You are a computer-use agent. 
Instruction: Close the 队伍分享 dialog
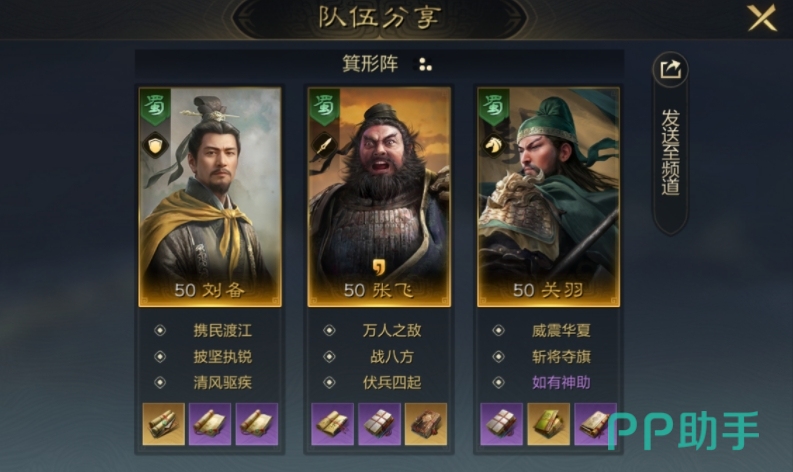[762, 18]
